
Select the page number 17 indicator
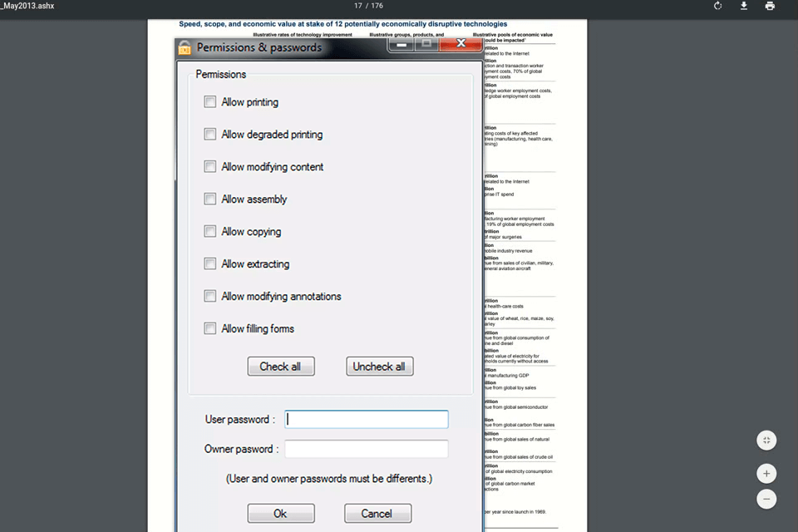357,6
